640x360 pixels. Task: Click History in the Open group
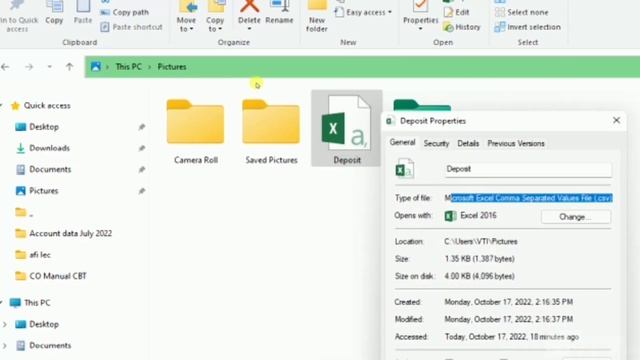click(462, 27)
